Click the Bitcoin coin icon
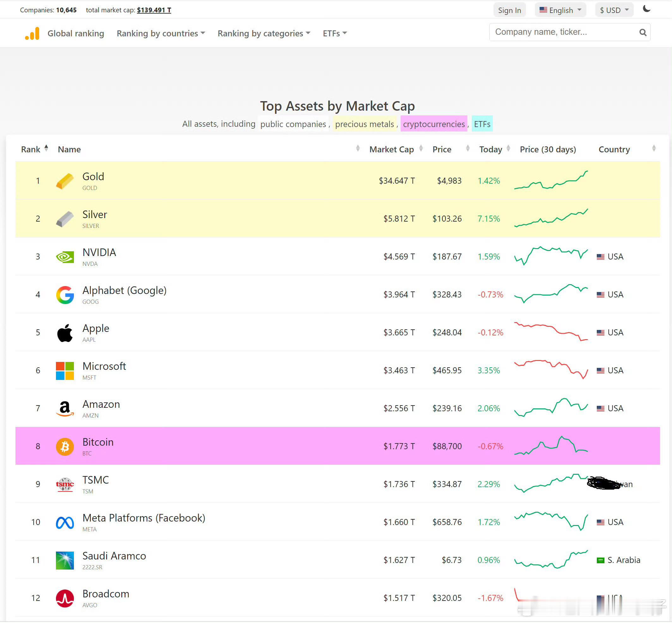The width and height of the screenshot is (672, 623). pos(65,447)
